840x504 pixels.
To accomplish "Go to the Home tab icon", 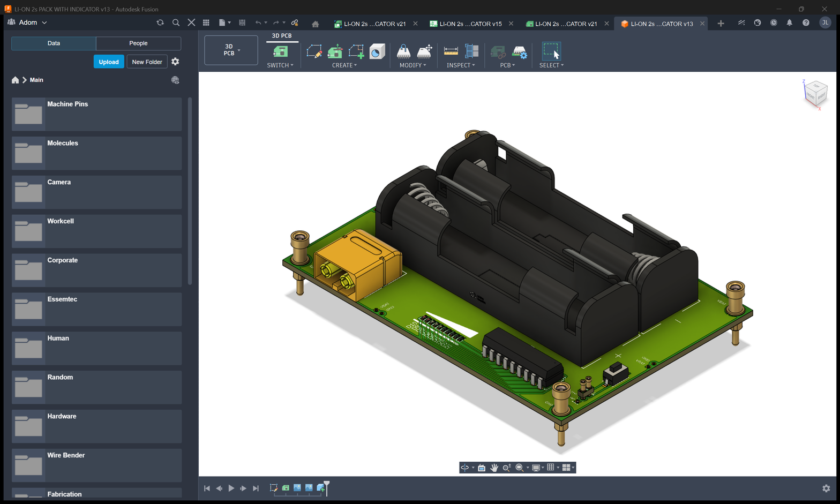I will click(315, 24).
